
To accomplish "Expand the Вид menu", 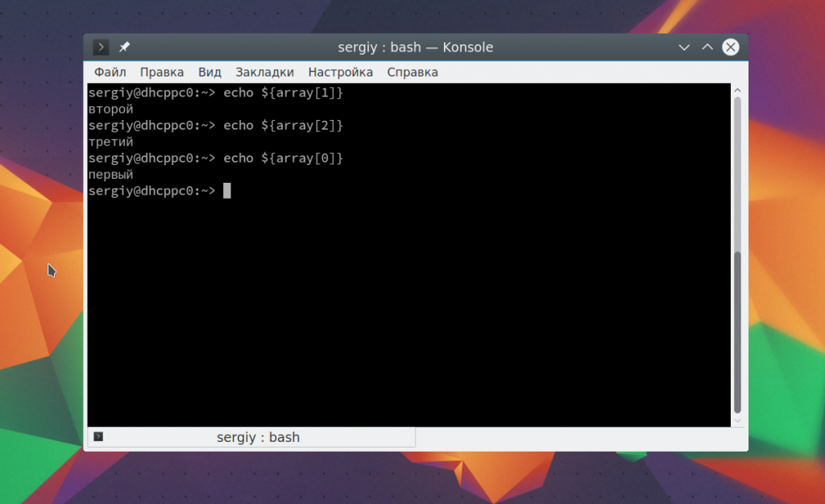I will (209, 72).
